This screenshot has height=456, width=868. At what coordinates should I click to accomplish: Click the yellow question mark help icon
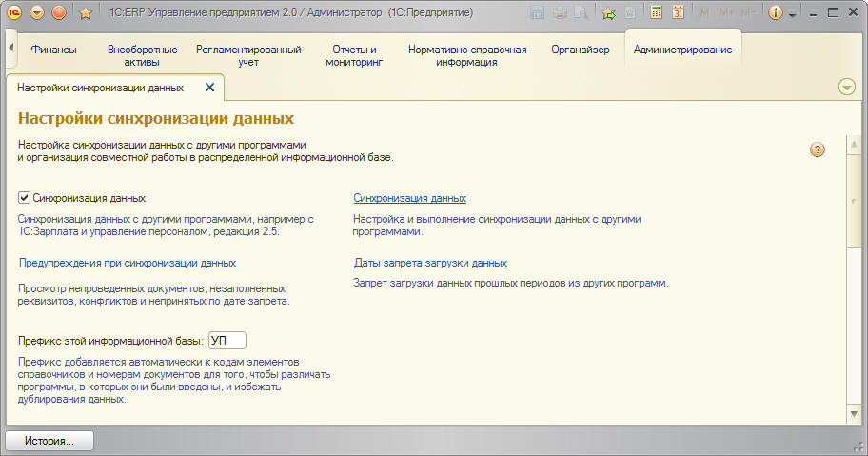pos(817,149)
